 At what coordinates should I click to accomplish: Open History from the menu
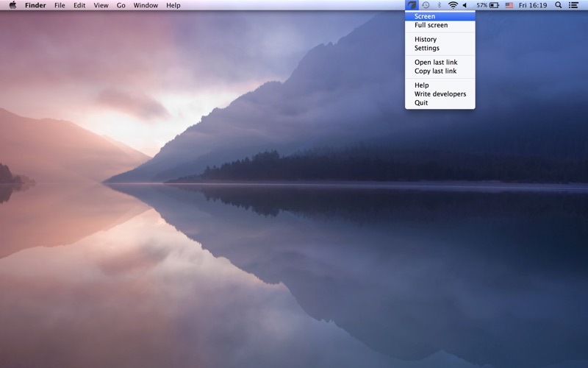(x=440, y=40)
